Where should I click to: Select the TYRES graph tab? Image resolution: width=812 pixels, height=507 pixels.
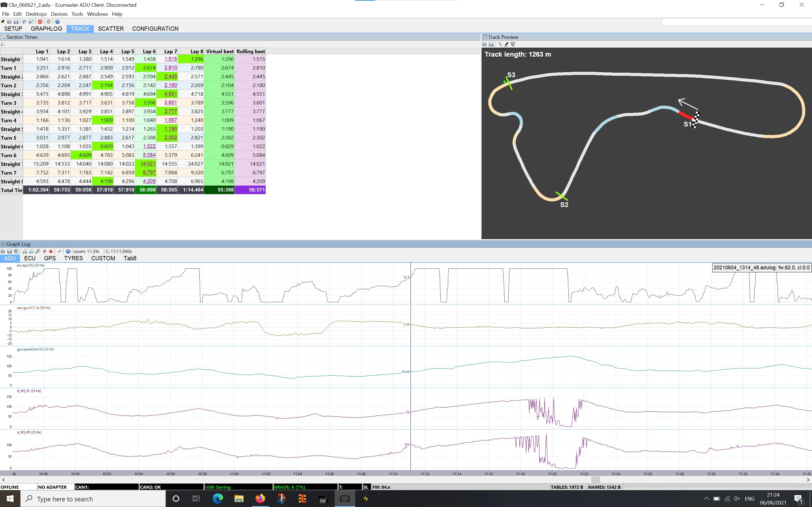click(x=74, y=258)
